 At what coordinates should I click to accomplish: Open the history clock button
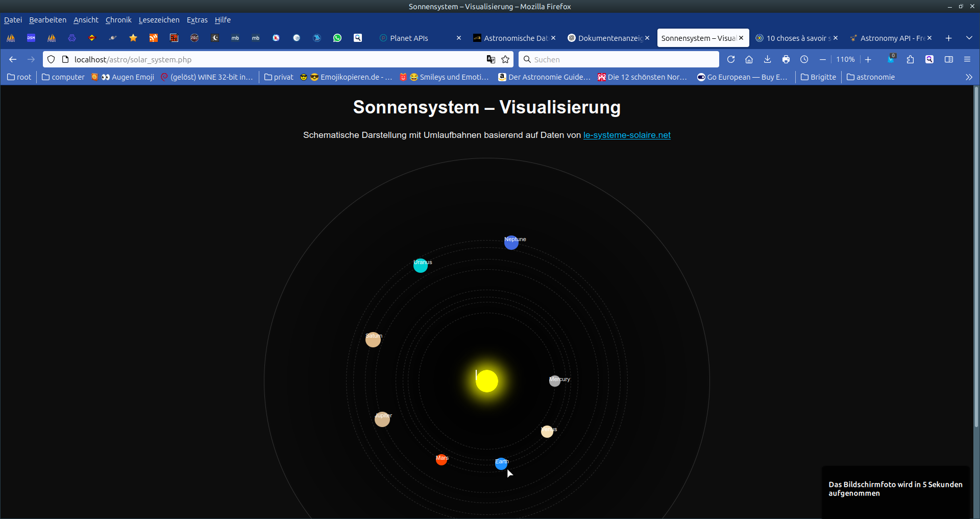click(x=804, y=59)
